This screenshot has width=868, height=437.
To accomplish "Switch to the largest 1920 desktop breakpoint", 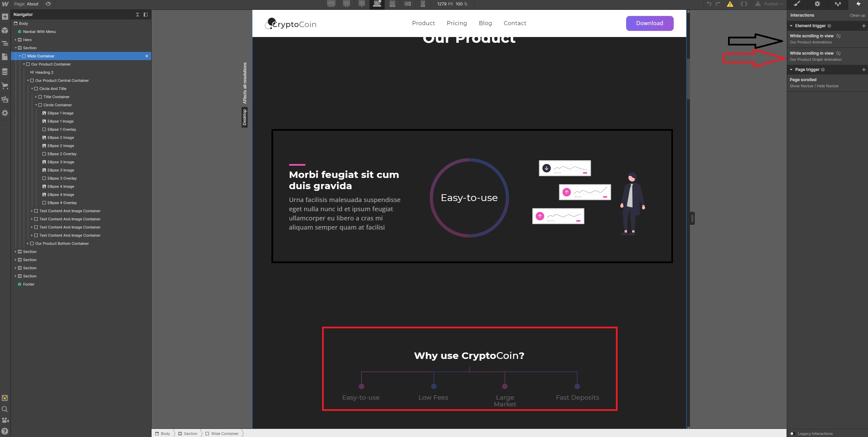I will 331,4.
